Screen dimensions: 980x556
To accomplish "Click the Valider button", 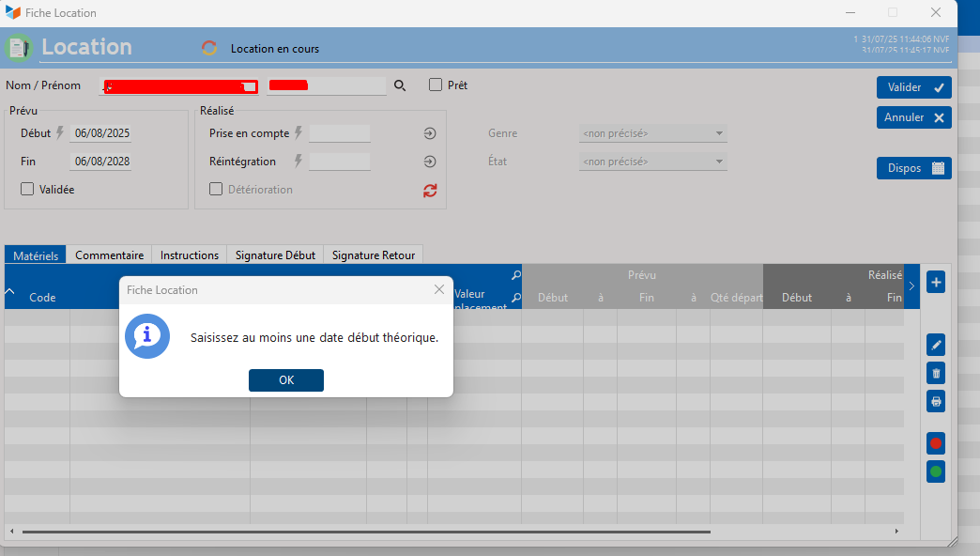I will pos(913,87).
